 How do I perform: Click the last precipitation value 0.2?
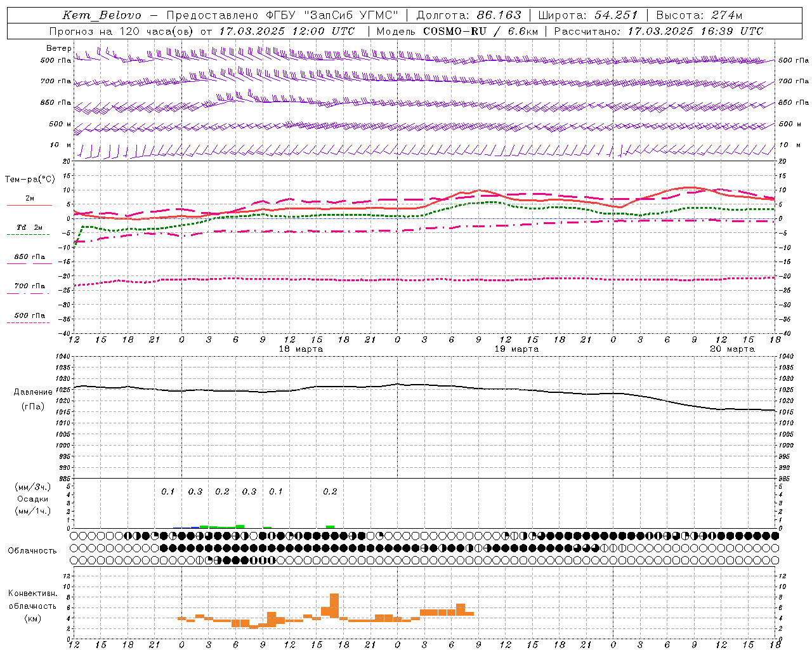[x=330, y=492]
